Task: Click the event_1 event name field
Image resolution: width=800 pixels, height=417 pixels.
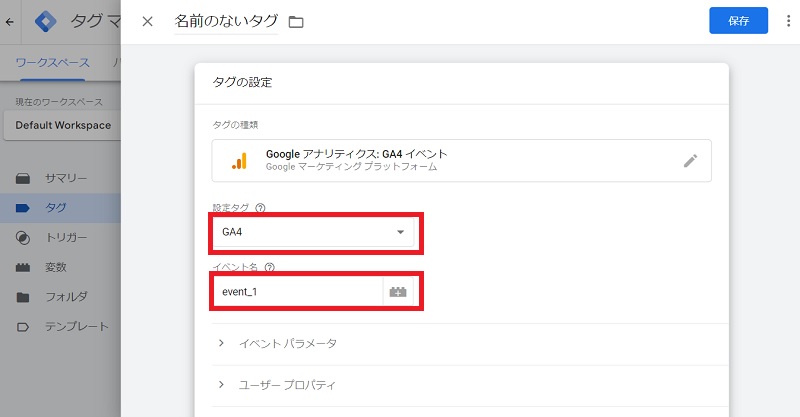Action: pyautogui.click(x=297, y=292)
